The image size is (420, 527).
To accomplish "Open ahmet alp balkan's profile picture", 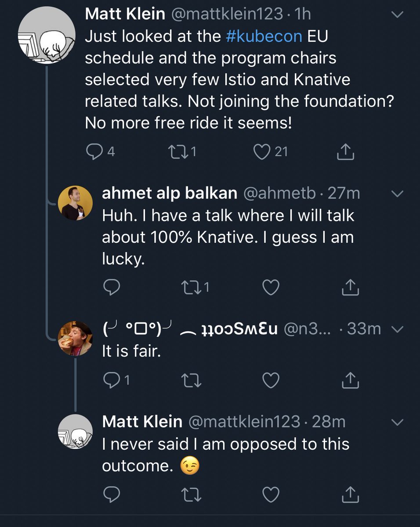I will tap(75, 202).
